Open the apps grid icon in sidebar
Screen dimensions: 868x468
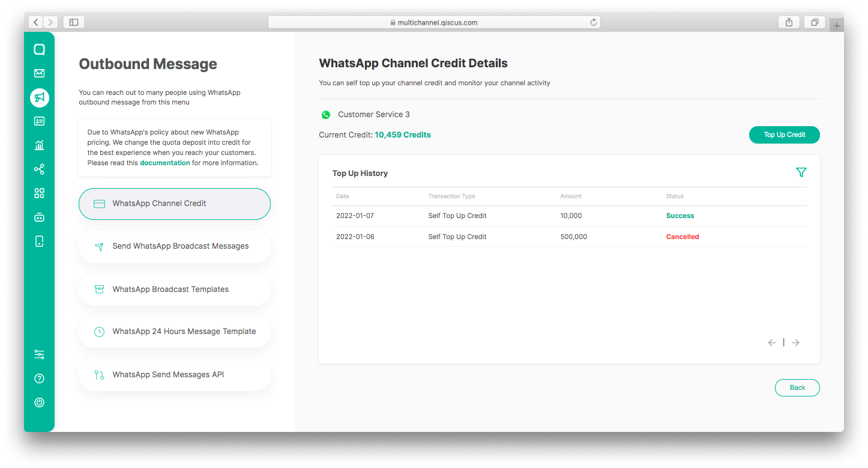pos(39,193)
